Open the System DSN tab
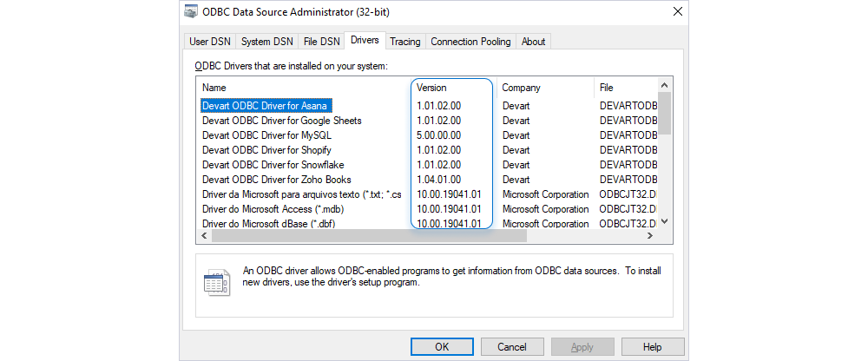 pos(267,42)
